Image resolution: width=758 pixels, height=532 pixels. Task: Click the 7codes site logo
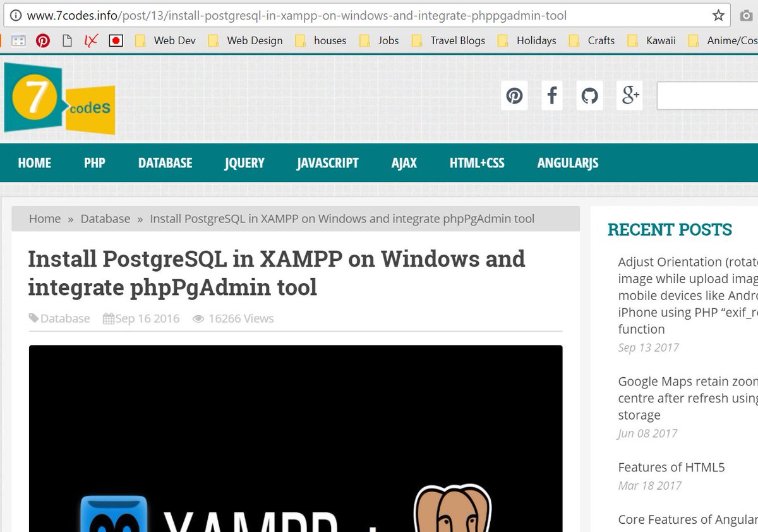pos(59,98)
